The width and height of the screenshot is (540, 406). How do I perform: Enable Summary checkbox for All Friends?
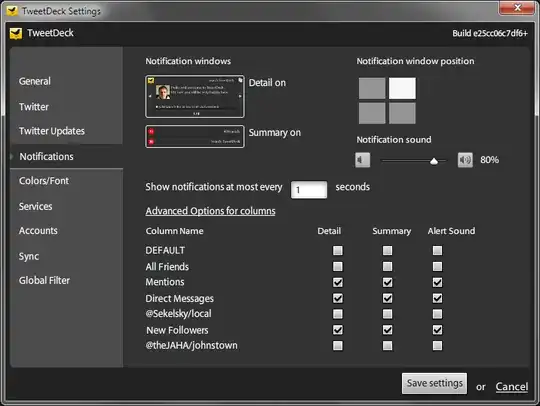coord(387,266)
